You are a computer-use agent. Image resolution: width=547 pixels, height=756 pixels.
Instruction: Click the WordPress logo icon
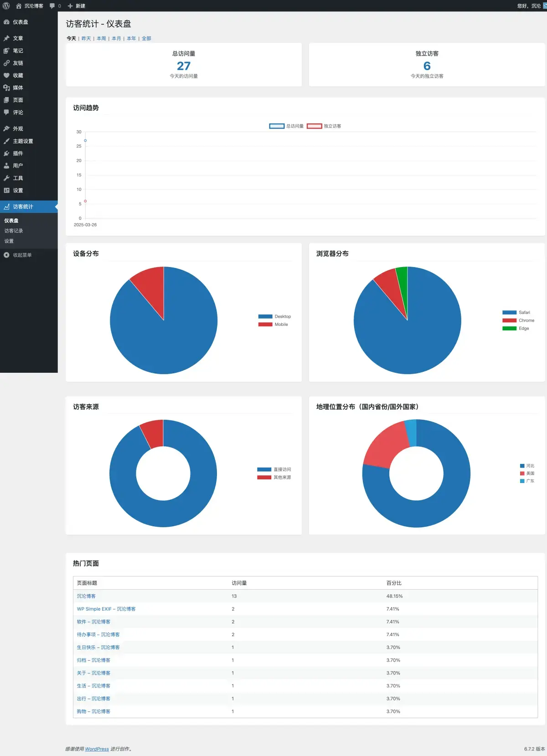point(6,6)
